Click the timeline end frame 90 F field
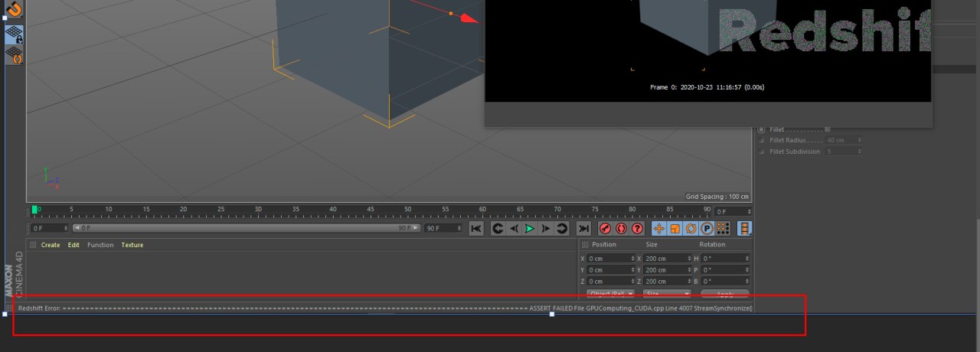980x352 pixels. pyautogui.click(x=443, y=228)
